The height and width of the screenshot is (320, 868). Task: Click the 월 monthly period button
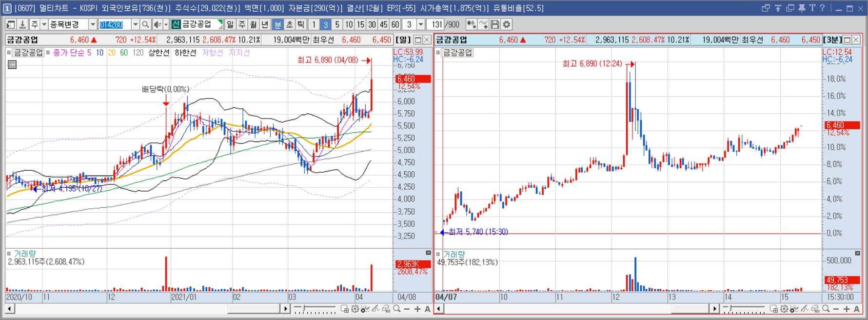pos(254,24)
